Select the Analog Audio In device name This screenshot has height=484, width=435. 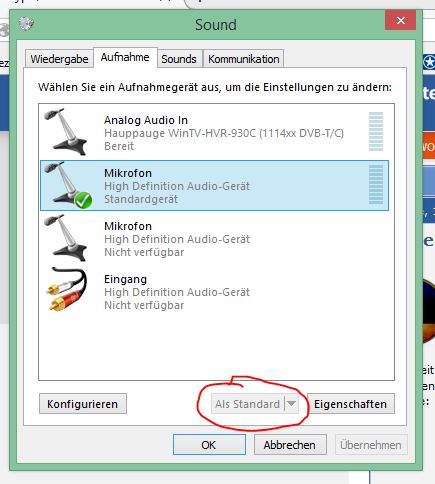pyautogui.click(x=146, y=120)
